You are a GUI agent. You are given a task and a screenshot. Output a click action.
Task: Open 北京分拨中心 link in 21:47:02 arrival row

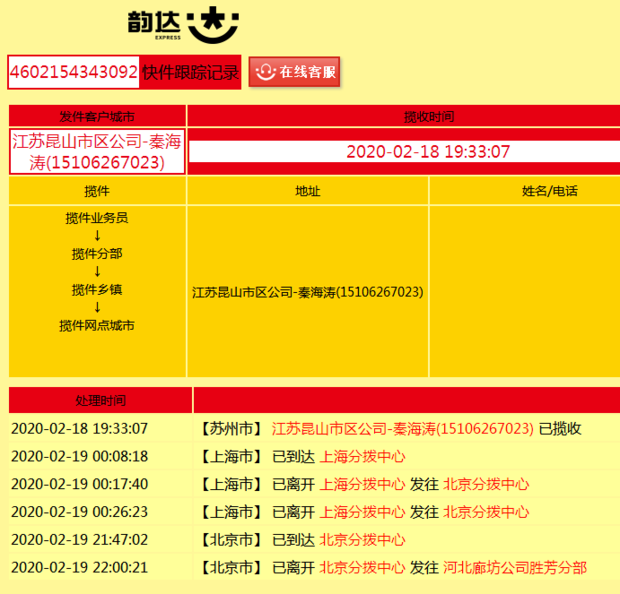362,540
